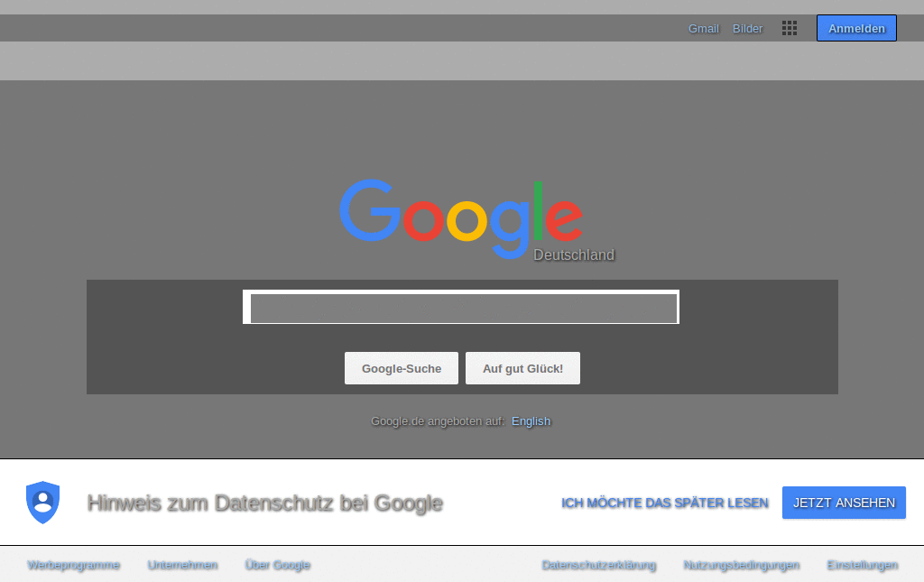
Task: Open Unternehmen footer link
Action: coord(182,565)
